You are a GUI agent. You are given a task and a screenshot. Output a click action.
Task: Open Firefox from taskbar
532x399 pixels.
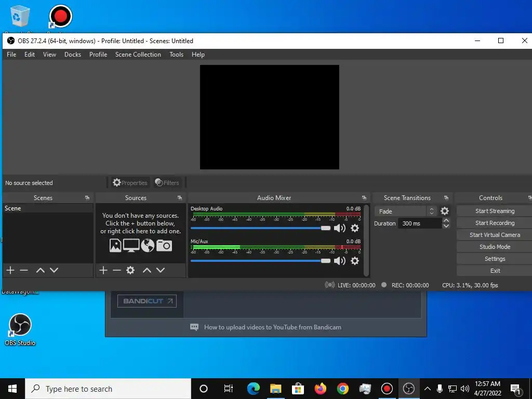tap(320, 389)
